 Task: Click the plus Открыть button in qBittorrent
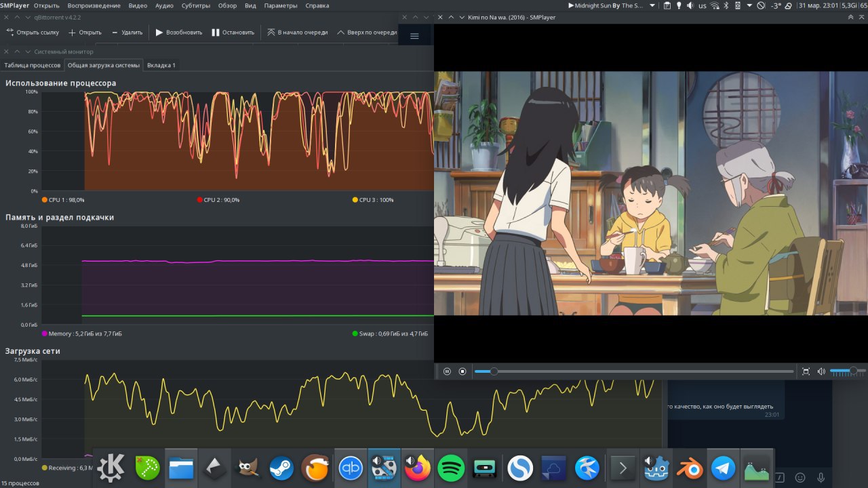tap(85, 32)
